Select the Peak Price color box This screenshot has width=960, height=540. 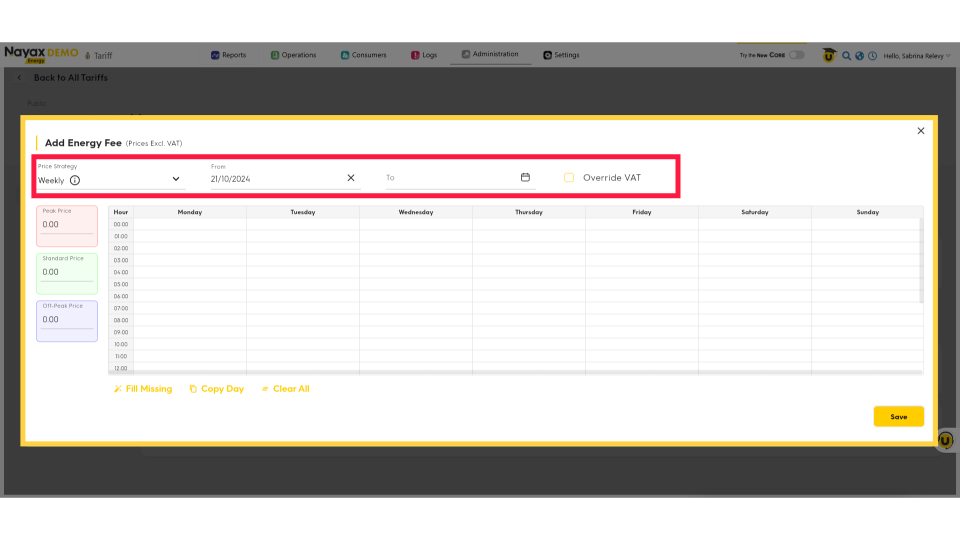(x=67, y=225)
